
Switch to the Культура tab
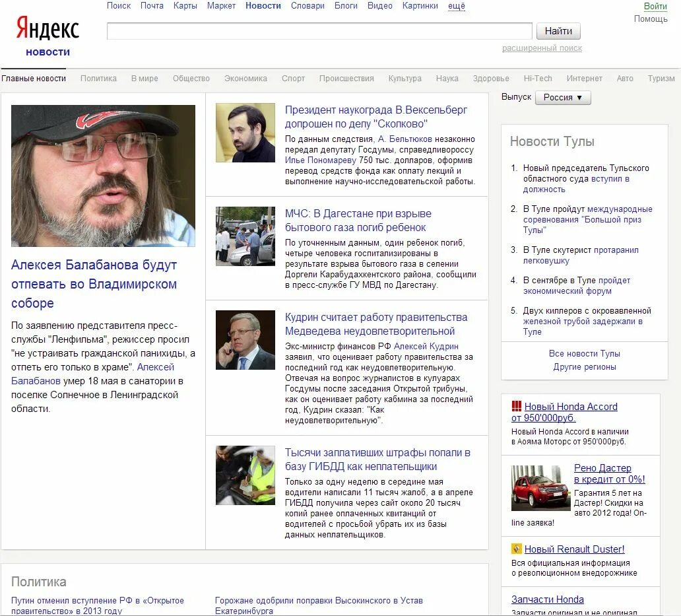click(405, 79)
